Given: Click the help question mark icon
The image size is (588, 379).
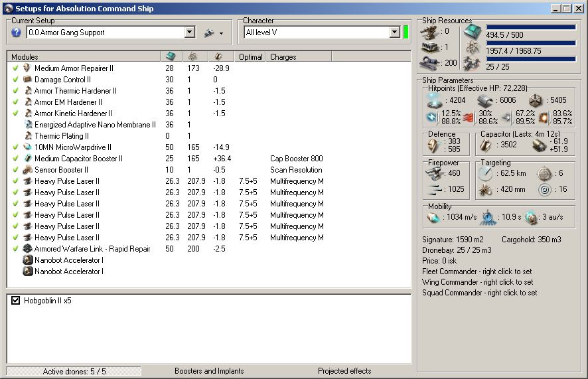Looking at the screenshot, I should tap(17, 33).
